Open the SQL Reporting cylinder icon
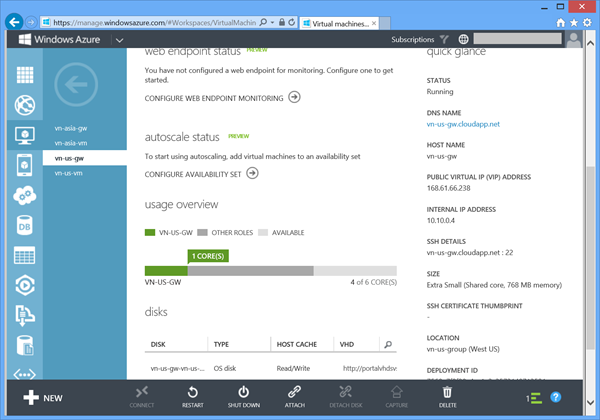 pos(25,345)
